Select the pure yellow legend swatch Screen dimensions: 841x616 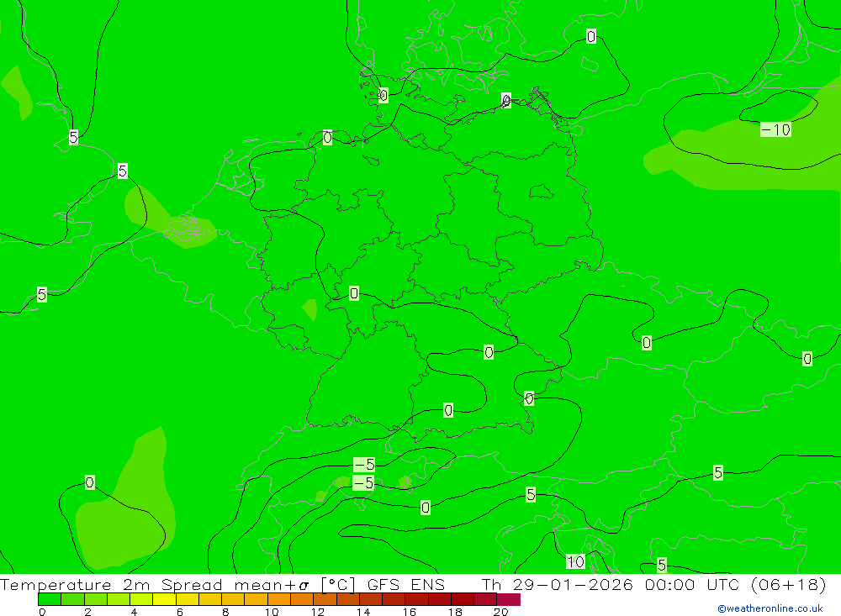point(164,599)
